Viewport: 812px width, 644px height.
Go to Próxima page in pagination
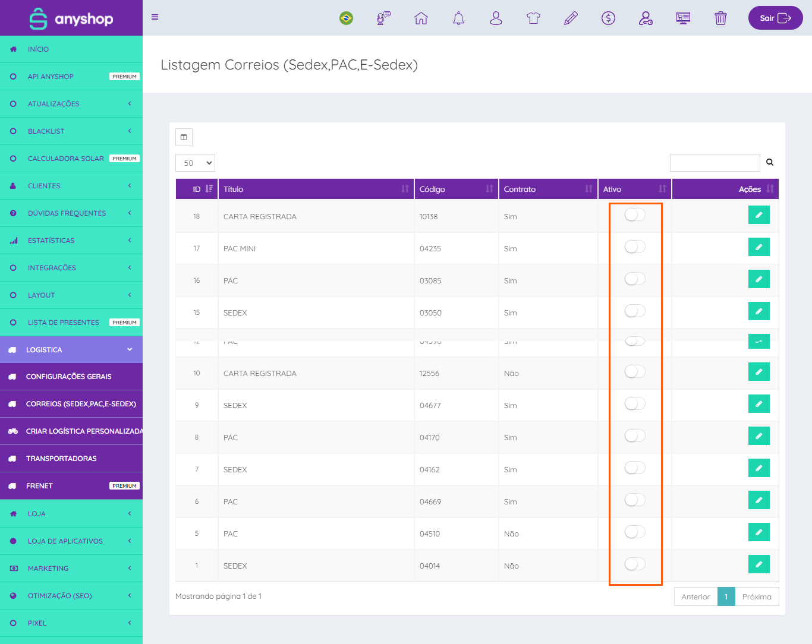[x=757, y=596]
